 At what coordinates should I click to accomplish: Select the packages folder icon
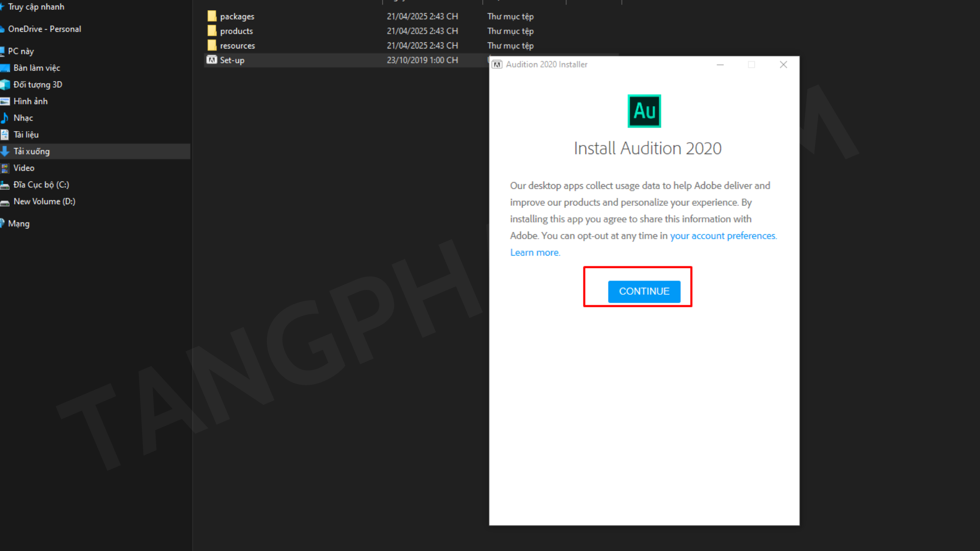pyautogui.click(x=212, y=16)
